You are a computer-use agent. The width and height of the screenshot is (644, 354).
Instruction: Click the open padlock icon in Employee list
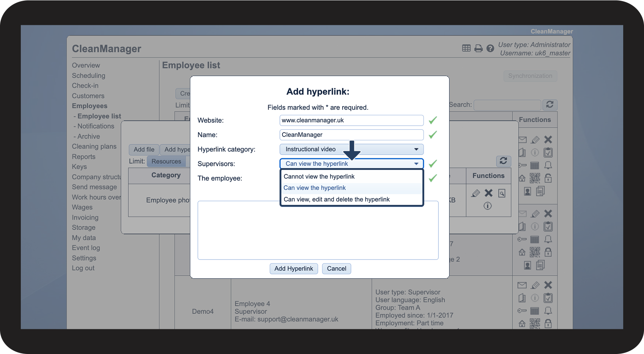coord(548,178)
